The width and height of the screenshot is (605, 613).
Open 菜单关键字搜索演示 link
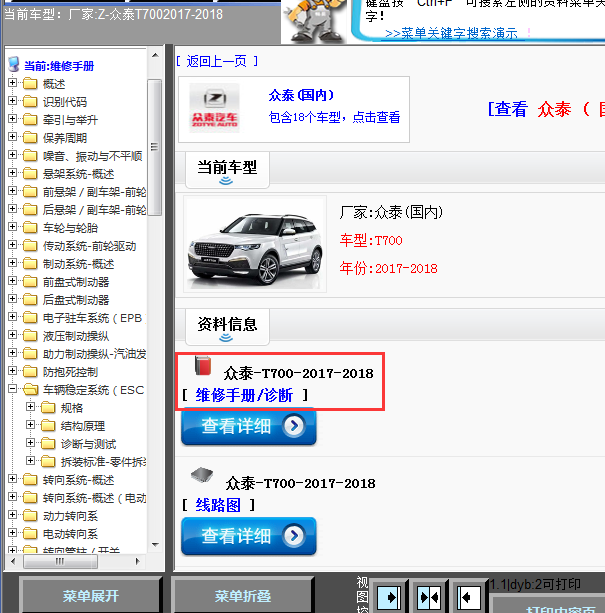[x=451, y=33]
